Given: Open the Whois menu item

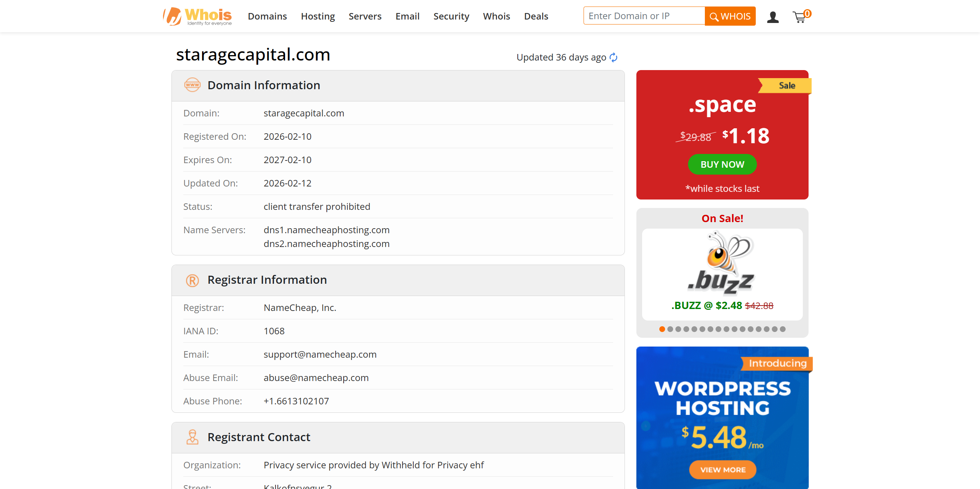Looking at the screenshot, I should 496,16.
